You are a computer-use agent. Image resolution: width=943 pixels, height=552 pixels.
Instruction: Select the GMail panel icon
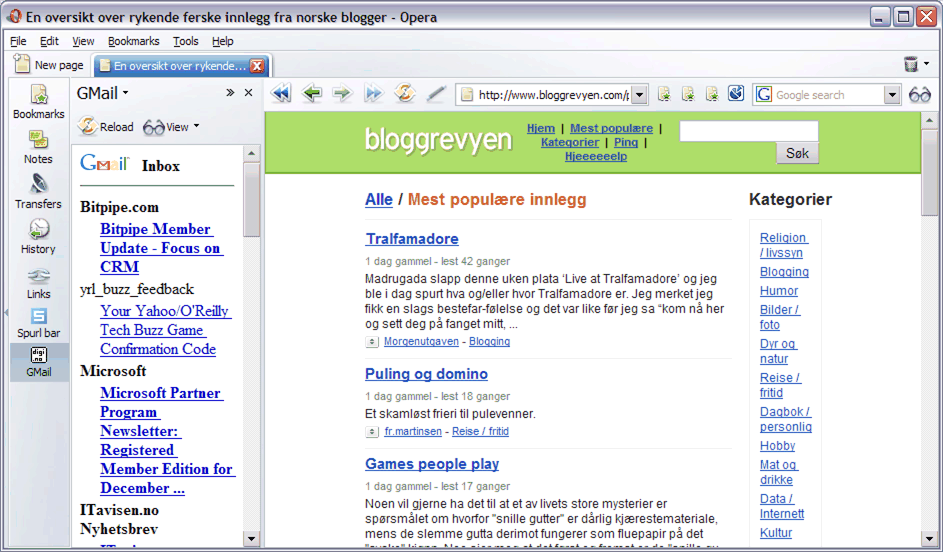pyautogui.click(x=38, y=363)
